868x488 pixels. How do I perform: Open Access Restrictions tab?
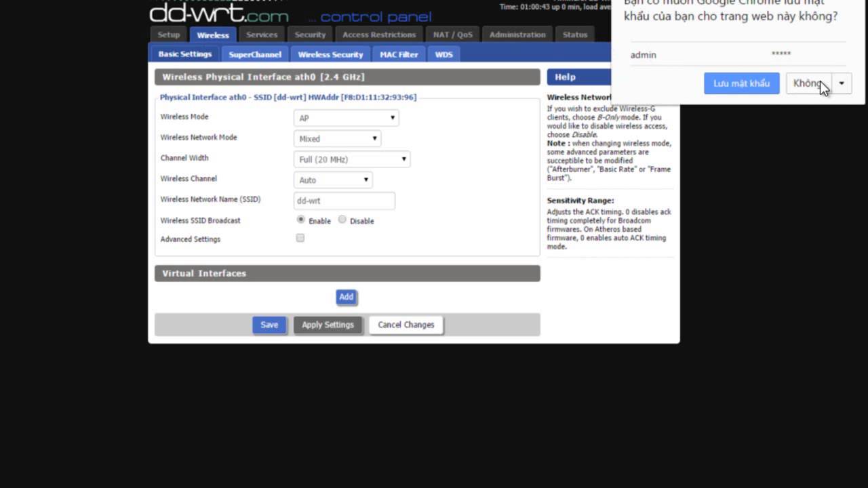[379, 35]
